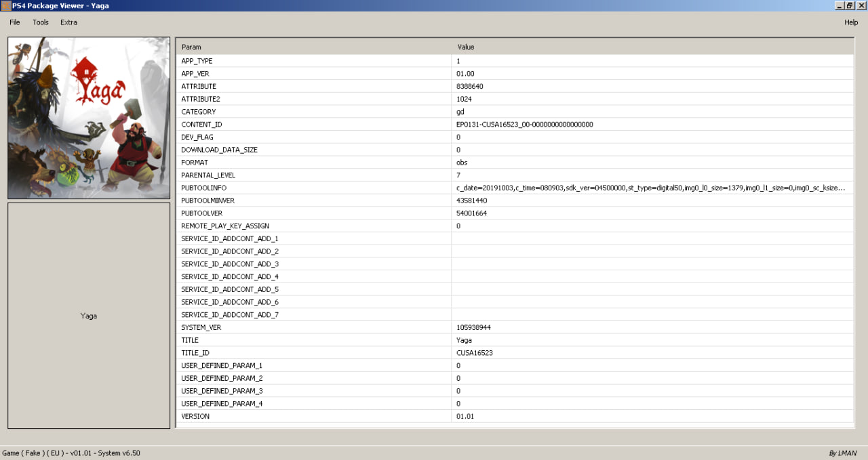Select the USER_DEFINED_PARAM_4 row
Screen dimensions: 868x460
click(515, 404)
